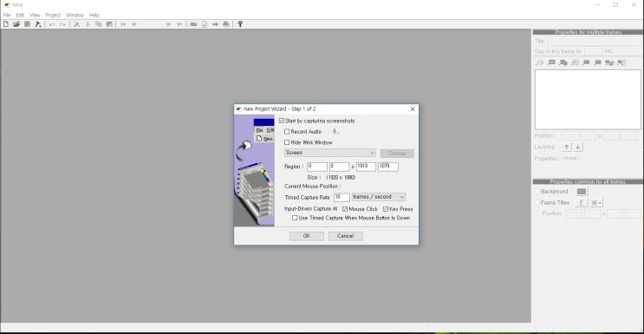This screenshot has width=644, height=334.
Task: Click the Redo toolbar icon
Action: click(x=62, y=24)
